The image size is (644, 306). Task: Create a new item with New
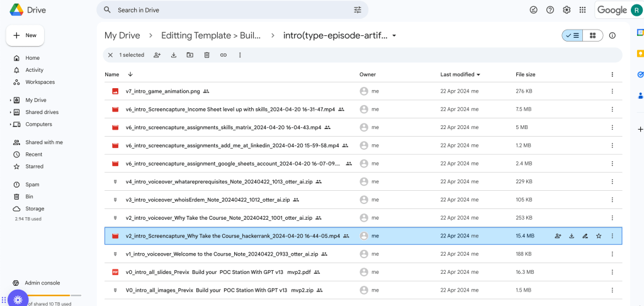25,35
